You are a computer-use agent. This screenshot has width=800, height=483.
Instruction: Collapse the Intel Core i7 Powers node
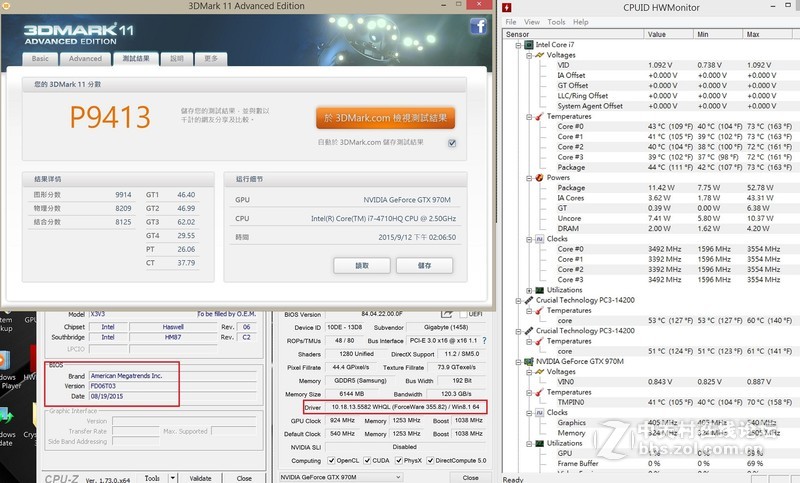(x=529, y=177)
